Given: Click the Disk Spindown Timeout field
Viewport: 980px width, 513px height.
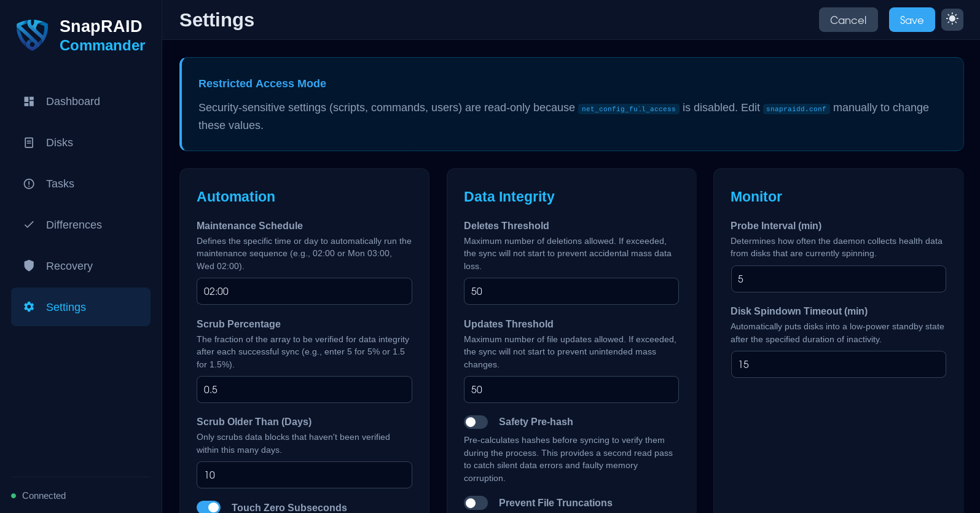Looking at the screenshot, I should click(838, 364).
